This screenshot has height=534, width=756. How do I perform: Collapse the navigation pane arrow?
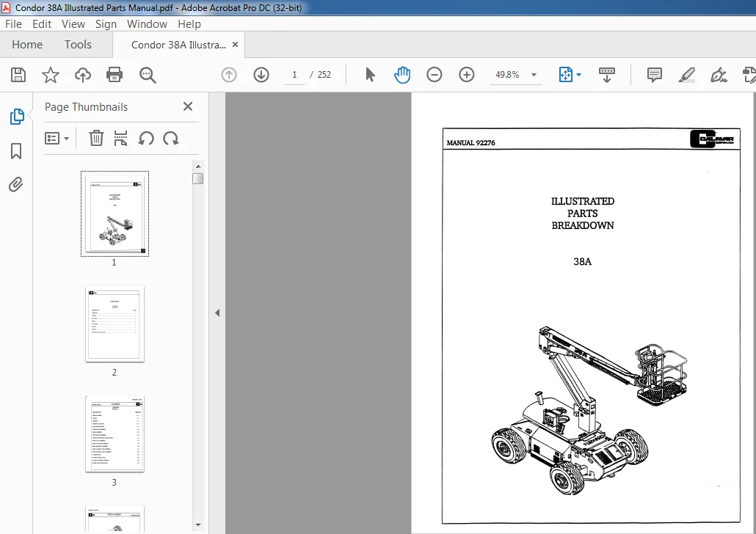(x=217, y=312)
